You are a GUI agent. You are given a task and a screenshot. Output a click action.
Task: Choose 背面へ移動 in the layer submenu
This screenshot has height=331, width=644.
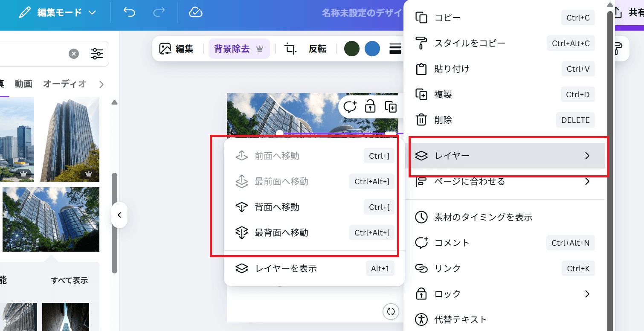click(x=314, y=207)
